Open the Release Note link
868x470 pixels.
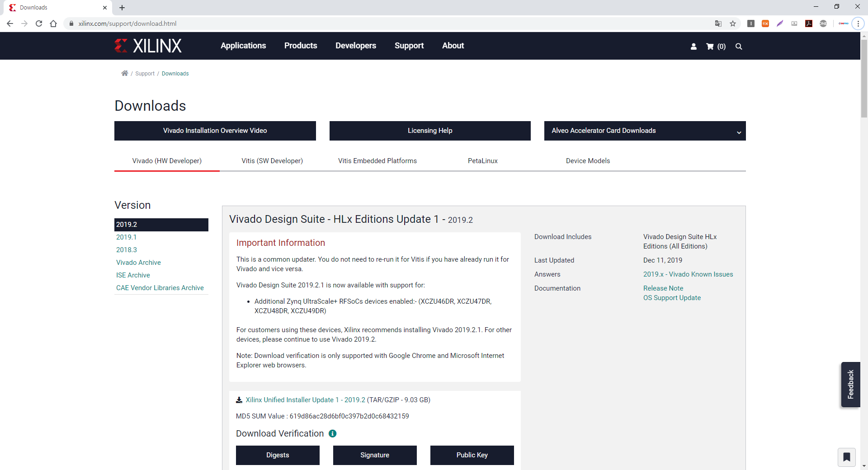(663, 288)
